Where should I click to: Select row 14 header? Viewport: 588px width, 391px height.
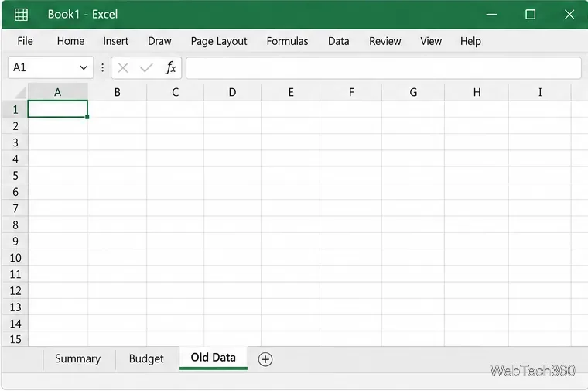click(x=15, y=324)
